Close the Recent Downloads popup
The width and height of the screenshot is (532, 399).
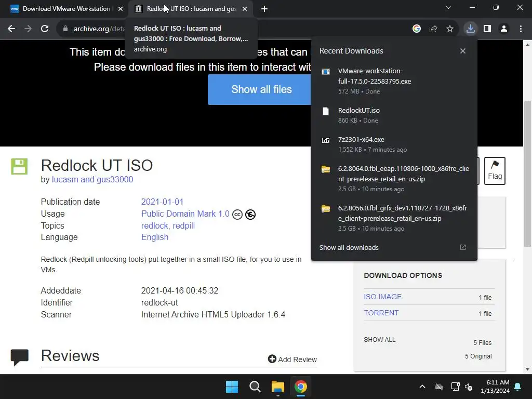click(x=463, y=51)
